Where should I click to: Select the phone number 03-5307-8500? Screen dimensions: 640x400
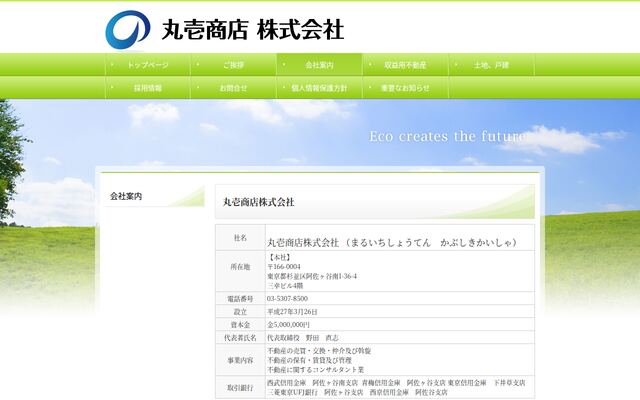[287, 299]
